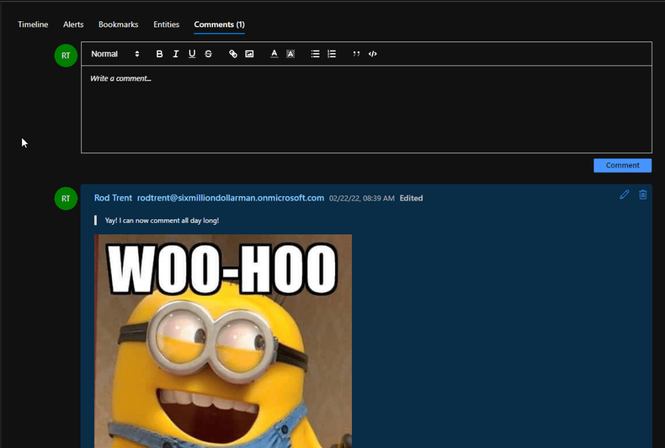Choose the text background highlight color

click(290, 54)
